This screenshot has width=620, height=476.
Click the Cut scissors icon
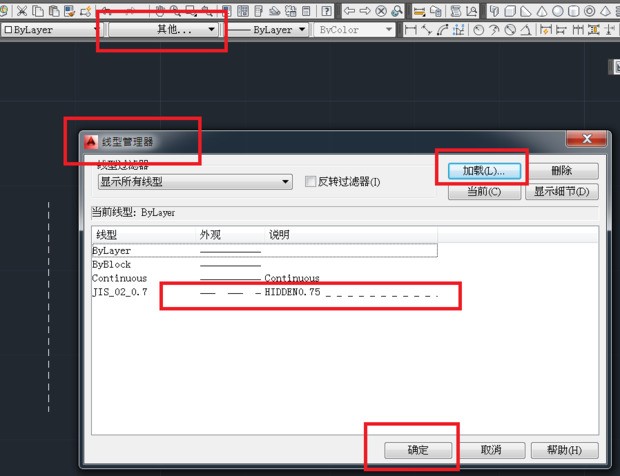[x=22, y=11]
